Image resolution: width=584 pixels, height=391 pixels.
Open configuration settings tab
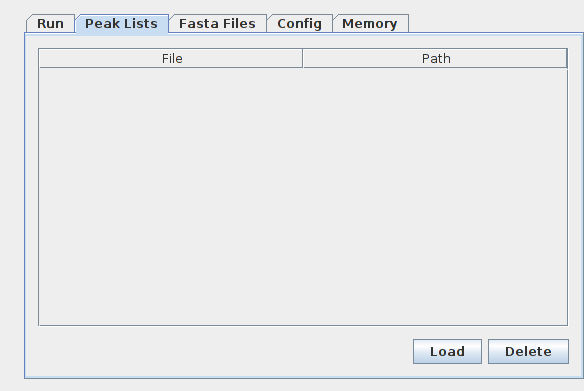pyautogui.click(x=299, y=23)
